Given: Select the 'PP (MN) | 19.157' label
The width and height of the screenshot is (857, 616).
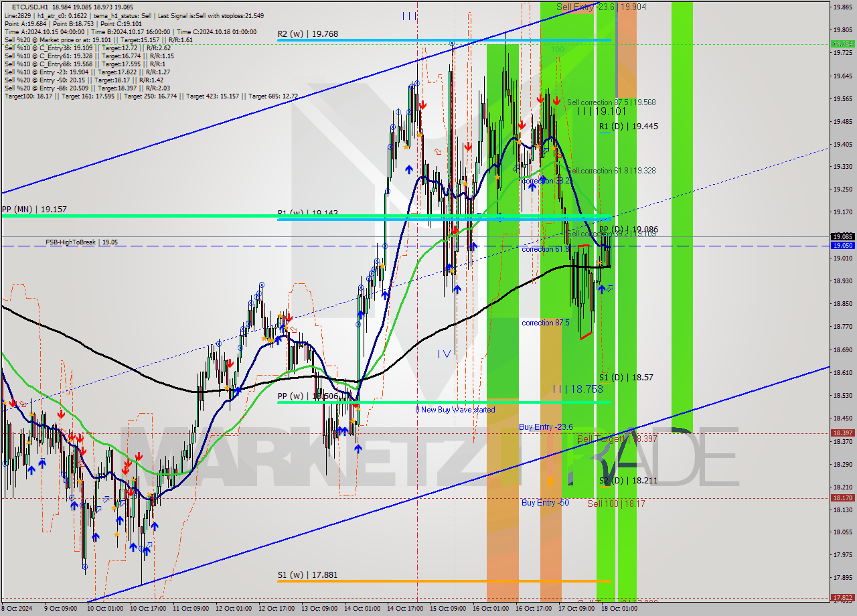Looking at the screenshot, I should pos(34,209).
